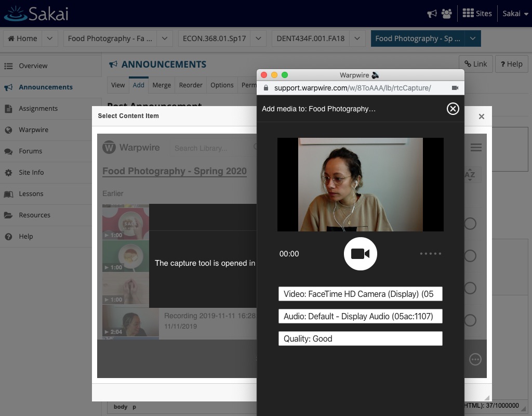The height and width of the screenshot is (416, 532).
Task: Click the Warpwire popup URL address field
Action: pos(353,88)
